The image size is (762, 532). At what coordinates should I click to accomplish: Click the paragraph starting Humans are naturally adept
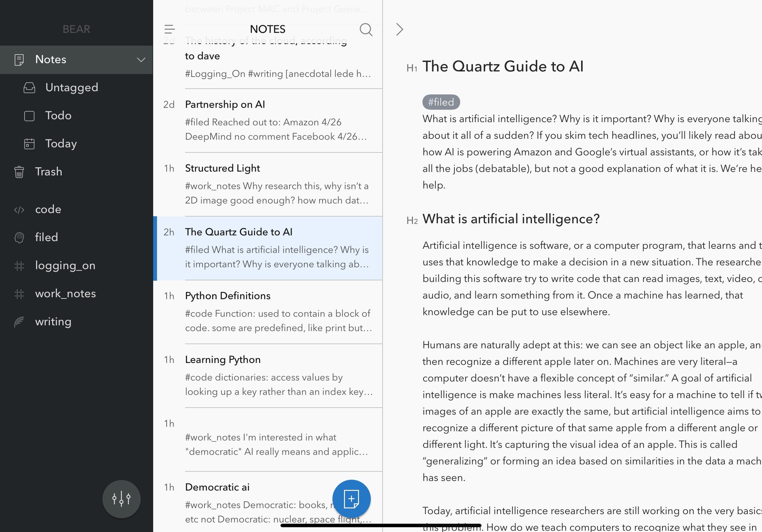coord(592,411)
